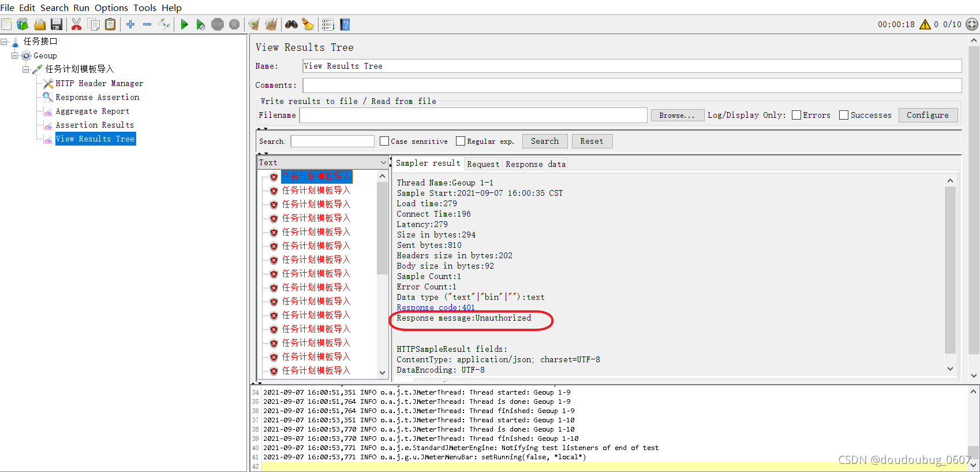Click the 00:00:18 elapsed time display

point(896,24)
